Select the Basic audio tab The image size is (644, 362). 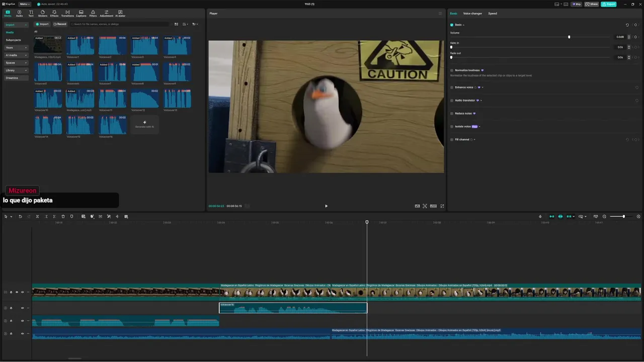pos(454,14)
